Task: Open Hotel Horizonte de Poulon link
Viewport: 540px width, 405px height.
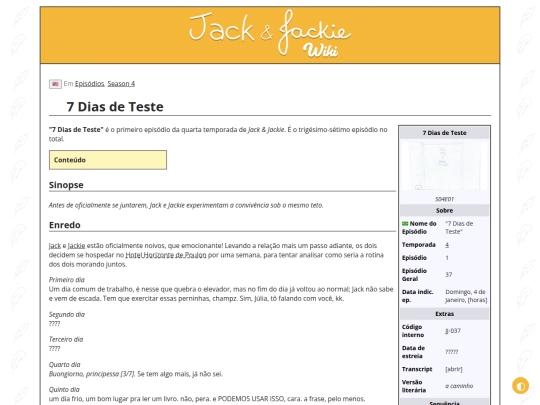Action: [x=166, y=255]
